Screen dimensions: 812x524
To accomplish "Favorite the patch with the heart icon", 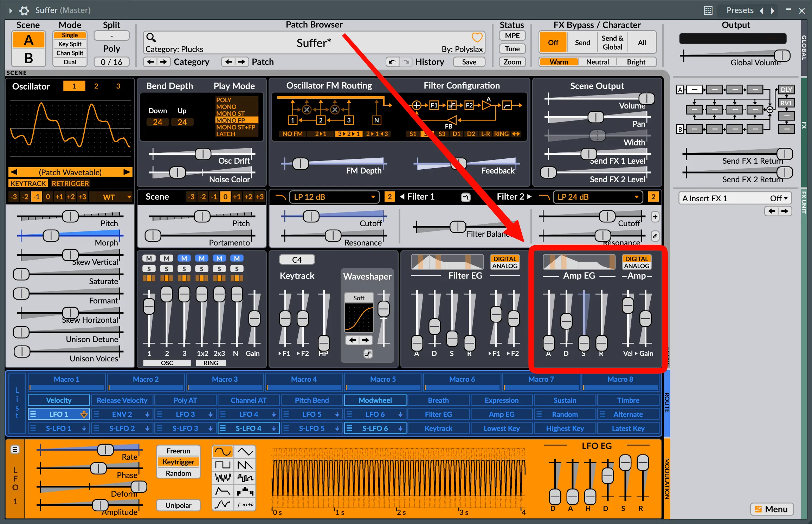I will coord(477,37).
